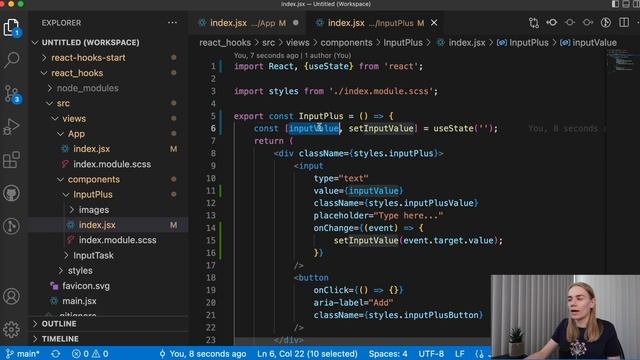Expand the styles folder
The height and width of the screenshot is (360, 640).
[80, 270]
